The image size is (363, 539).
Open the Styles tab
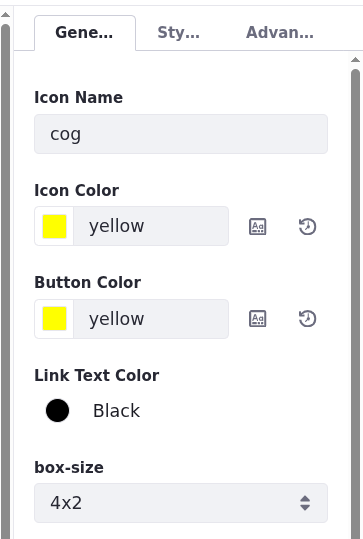tap(178, 33)
